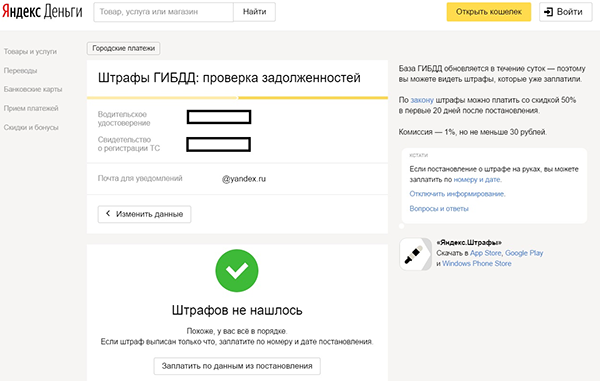
Task: Click the Отключить информирование link
Action: click(x=457, y=194)
